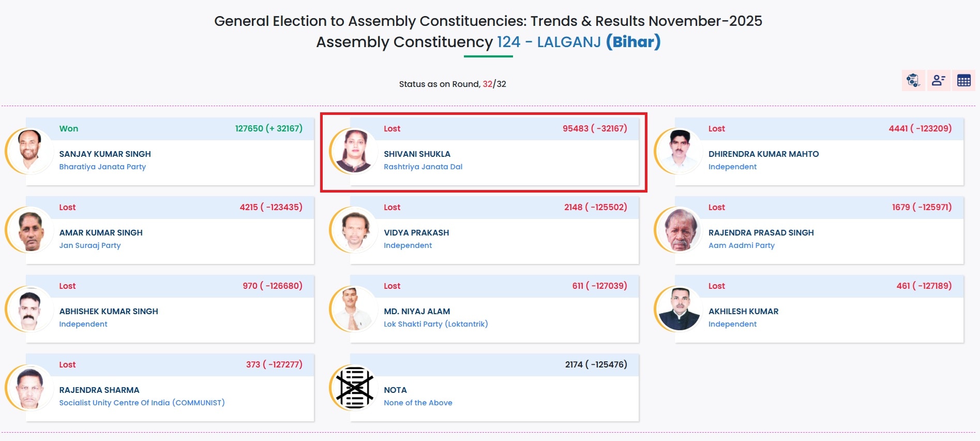This screenshot has width=980, height=441.
Task: Click the 124 - LALGANJ constituency heading
Action: 549,42
